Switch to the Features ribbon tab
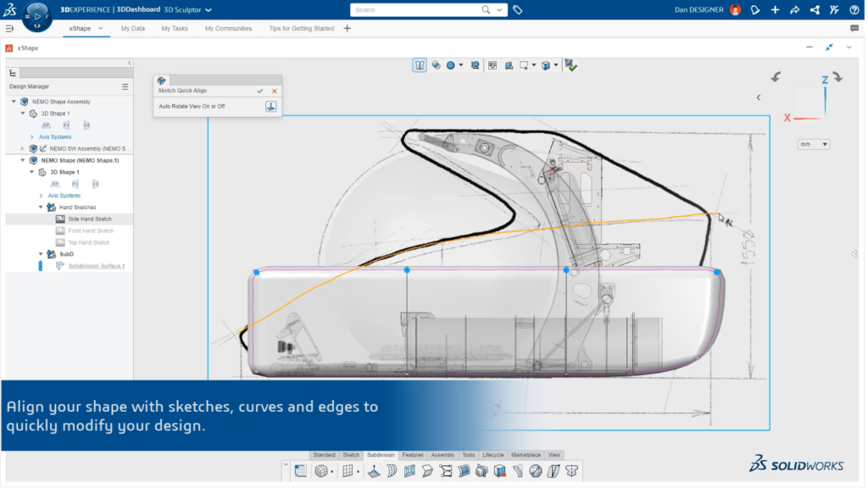868x488 pixels. click(413, 454)
